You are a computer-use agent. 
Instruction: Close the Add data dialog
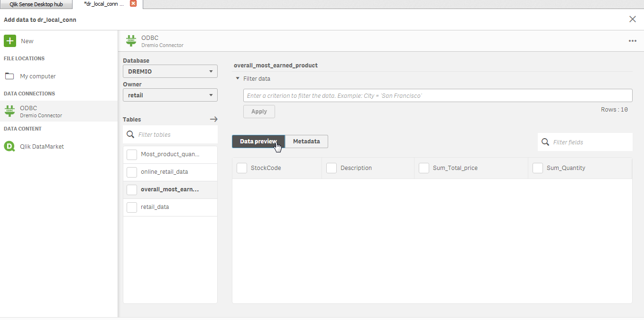(633, 19)
